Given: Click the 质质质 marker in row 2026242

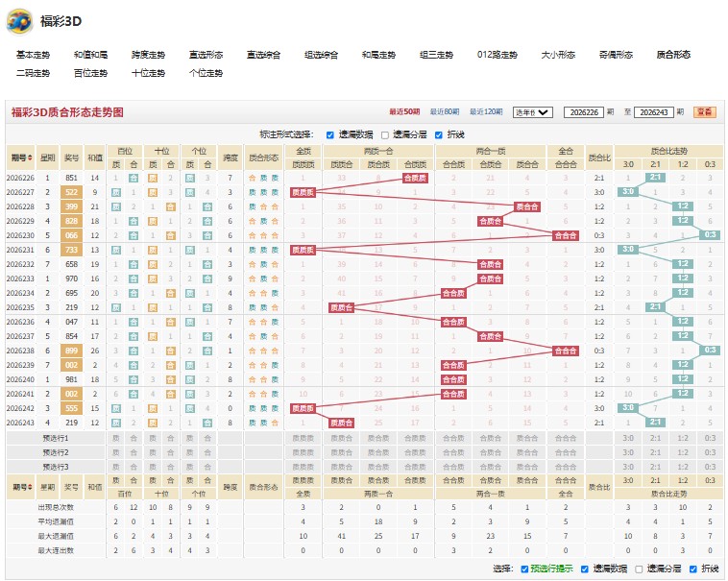Looking at the screenshot, I should point(303,408).
